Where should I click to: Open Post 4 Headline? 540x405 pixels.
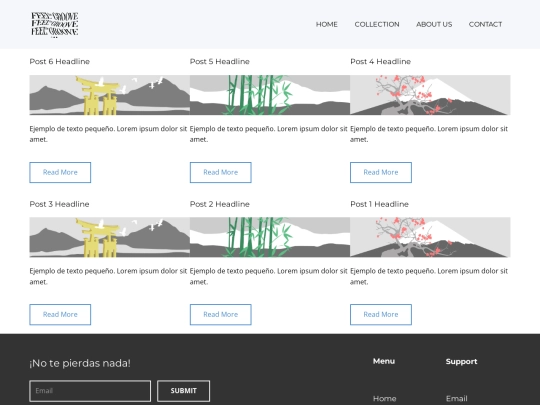(381, 62)
